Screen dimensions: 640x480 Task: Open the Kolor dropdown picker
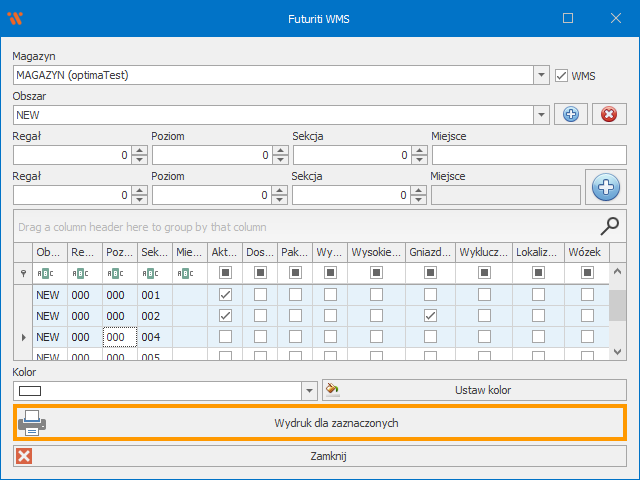click(x=308, y=390)
